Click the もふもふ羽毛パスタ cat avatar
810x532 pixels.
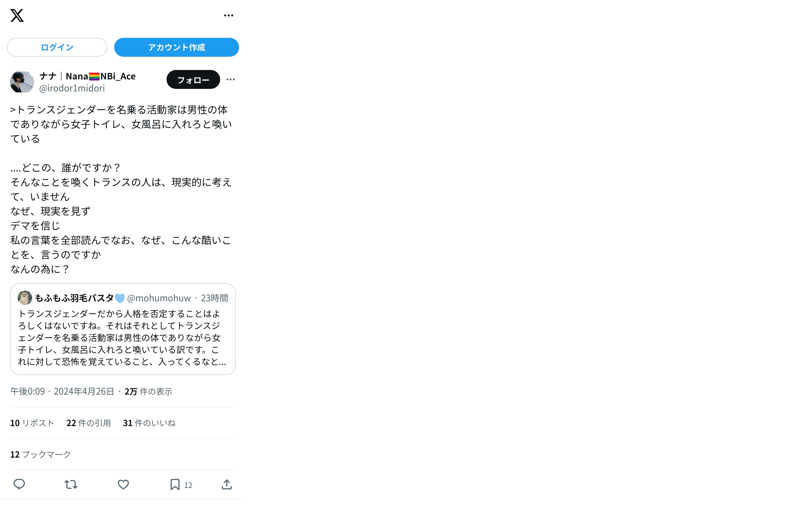[x=25, y=298]
